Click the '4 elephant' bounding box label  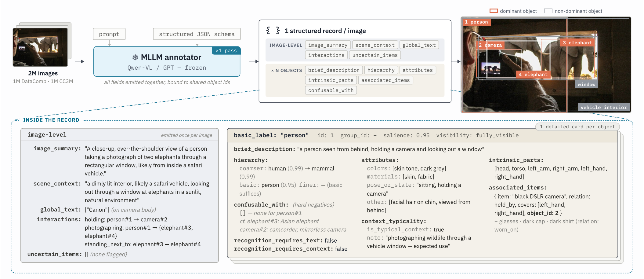tap(533, 75)
